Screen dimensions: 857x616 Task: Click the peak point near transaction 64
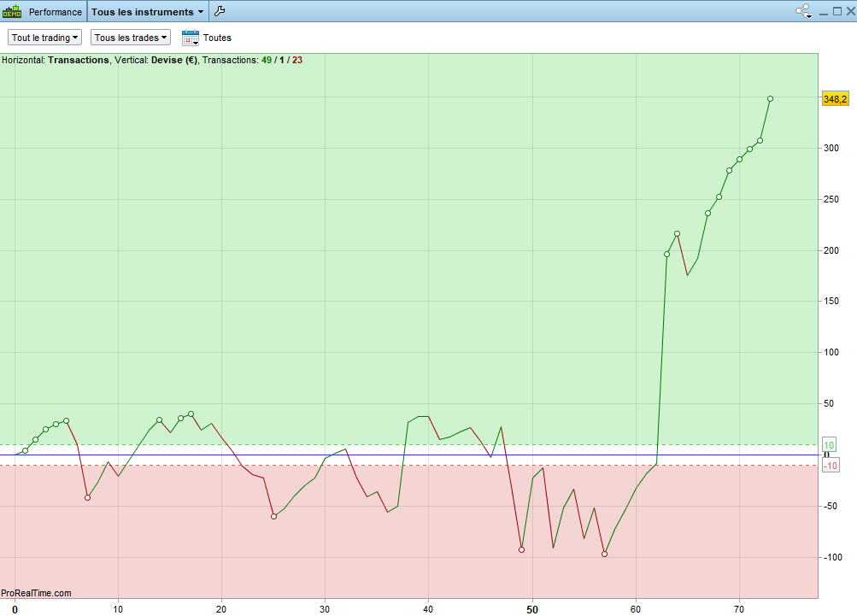678,234
